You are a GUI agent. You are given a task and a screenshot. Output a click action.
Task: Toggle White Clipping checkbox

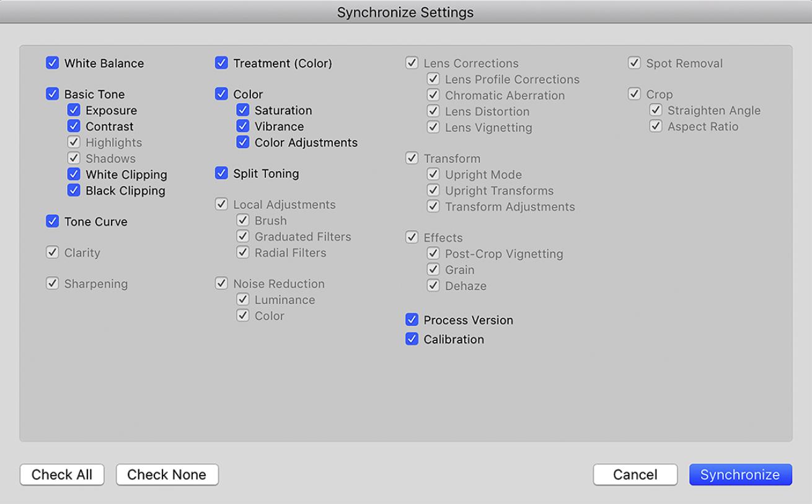(x=74, y=175)
